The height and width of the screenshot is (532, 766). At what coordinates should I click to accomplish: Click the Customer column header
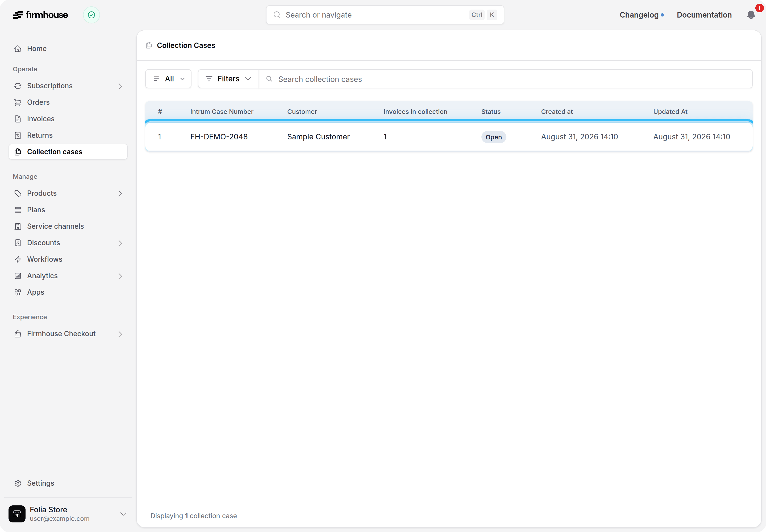point(302,112)
